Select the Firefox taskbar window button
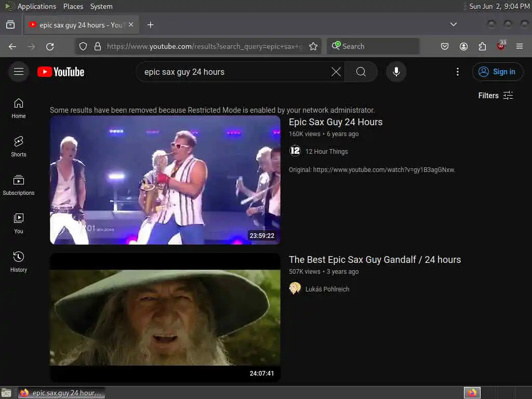This screenshot has height=399, width=532. pyautogui.click(x=62, y=393)
